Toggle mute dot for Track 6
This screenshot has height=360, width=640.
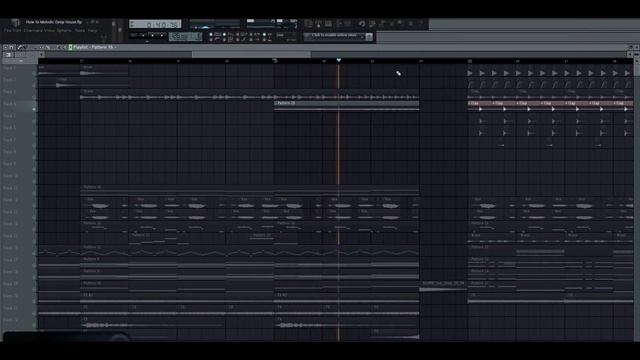point(34,133)
